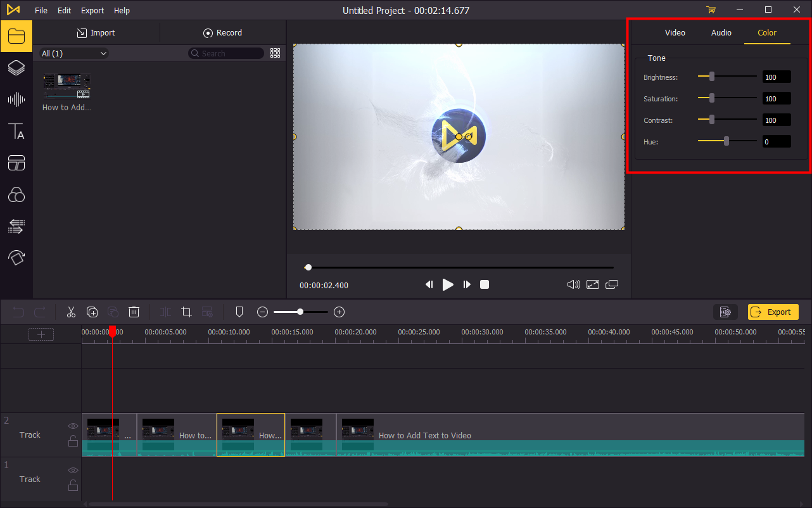Open the Filters panel in sidebar
Image resolution: width=812 pixels, height=508 pixels.
pyautogui.click(x=16, y=194)
